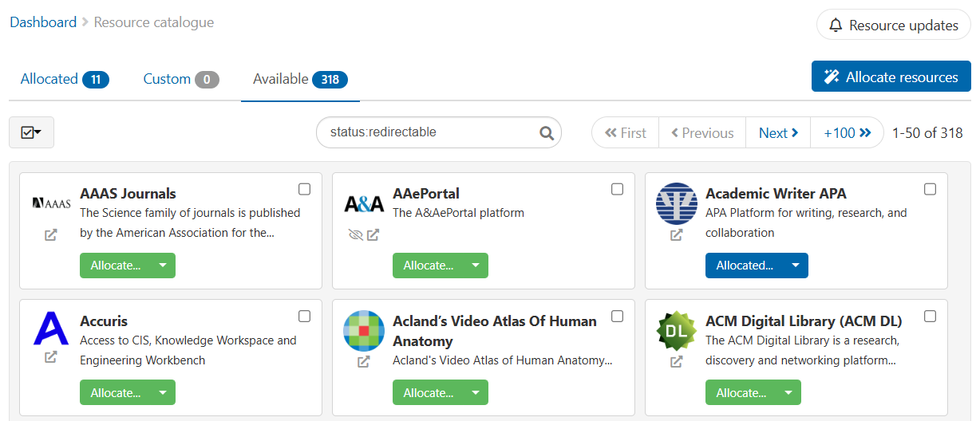
Task: Click the search magnifier icon
Action: tap(547, 133)
